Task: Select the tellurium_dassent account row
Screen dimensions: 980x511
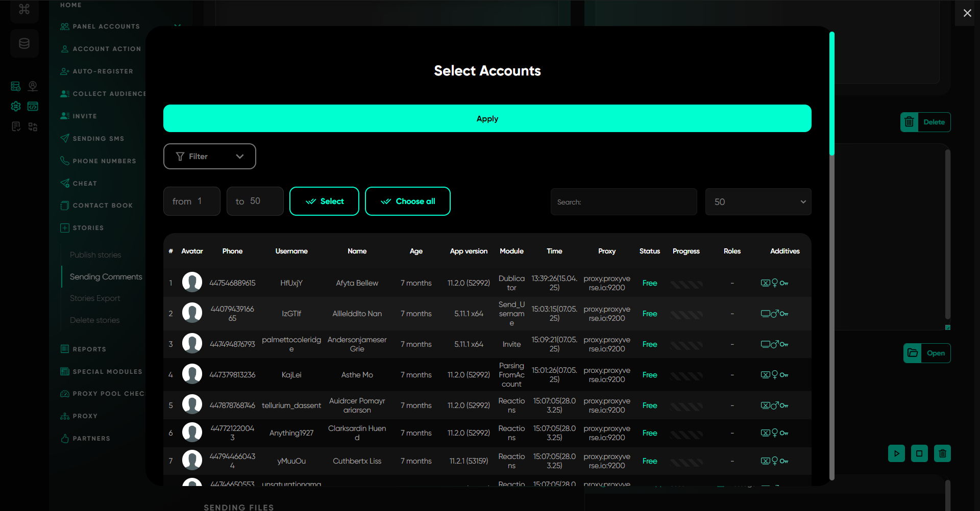Action: pyautogui.click(x=291, y=405)
